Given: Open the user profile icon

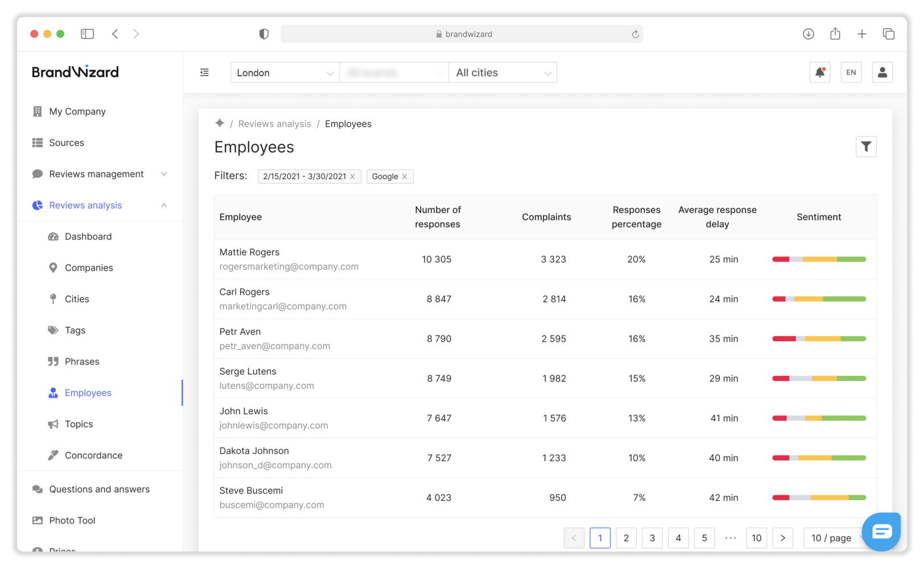Looking at the screenshot, I should pos(882,72).
